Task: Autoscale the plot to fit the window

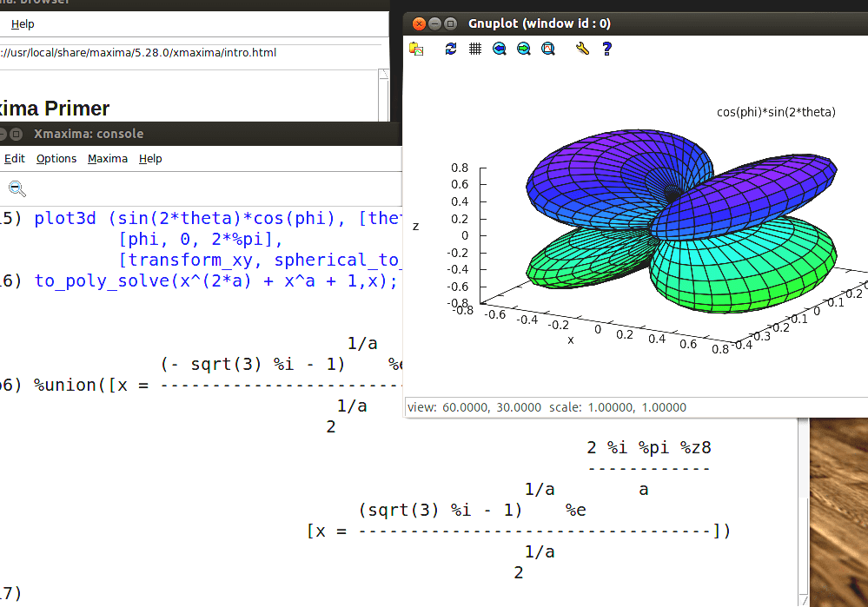Action: click(547, 49)
